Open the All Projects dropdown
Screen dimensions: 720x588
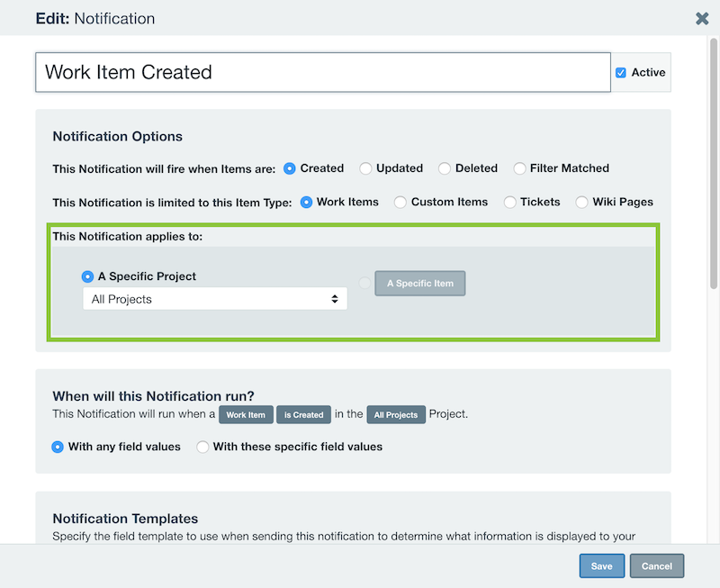215,299
